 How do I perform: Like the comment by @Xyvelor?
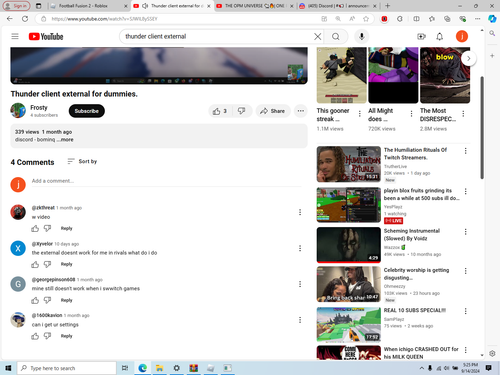tap(35, 264)
